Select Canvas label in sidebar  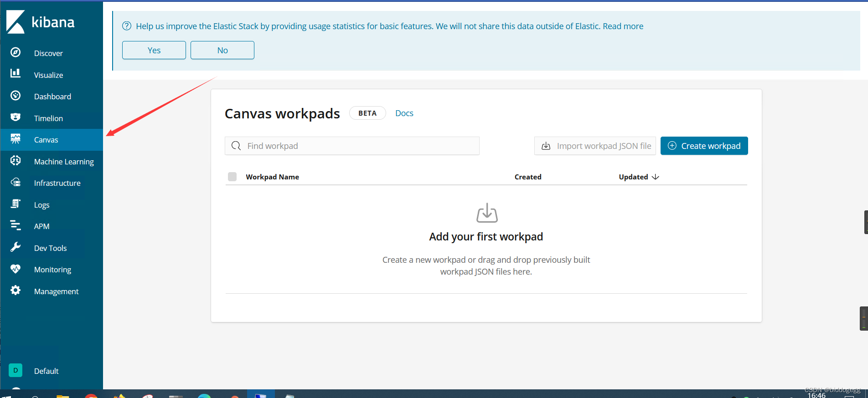46,140
